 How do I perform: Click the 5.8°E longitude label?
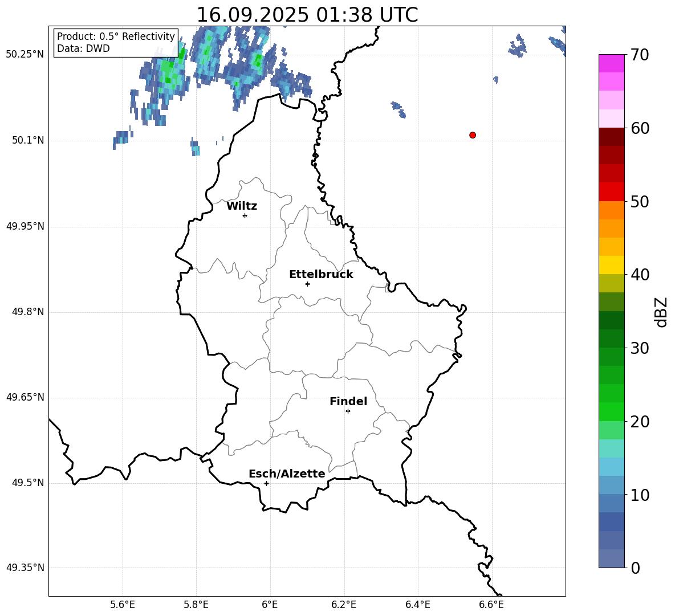coord(196,605)
